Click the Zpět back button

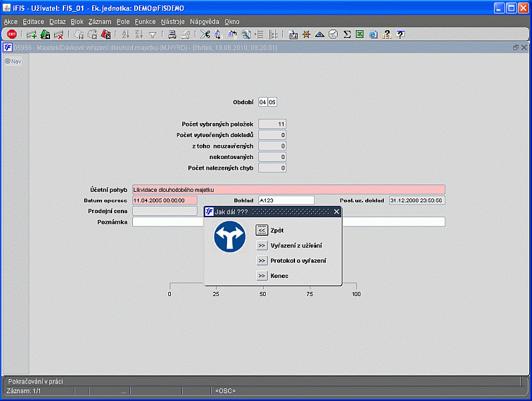click(262, 231)
